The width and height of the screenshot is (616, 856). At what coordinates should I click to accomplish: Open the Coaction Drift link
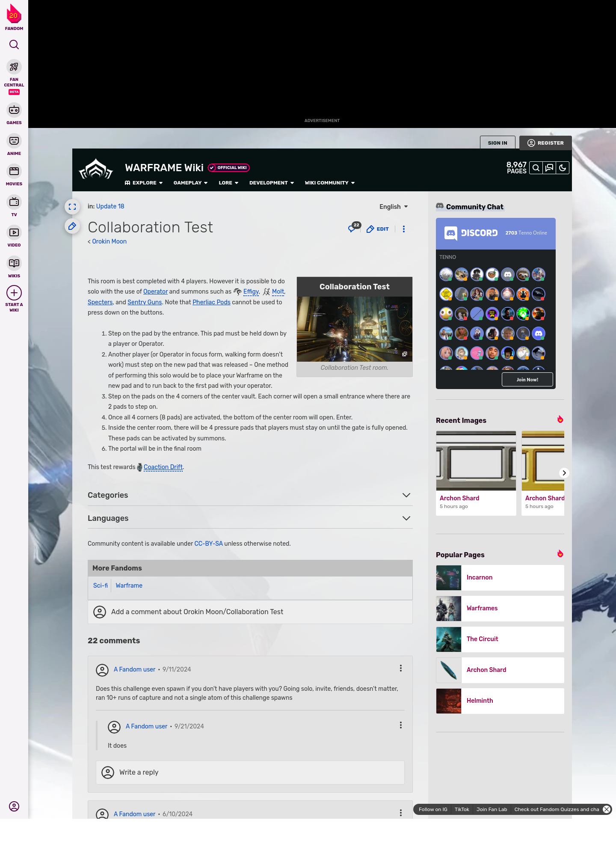pos(163,467)
